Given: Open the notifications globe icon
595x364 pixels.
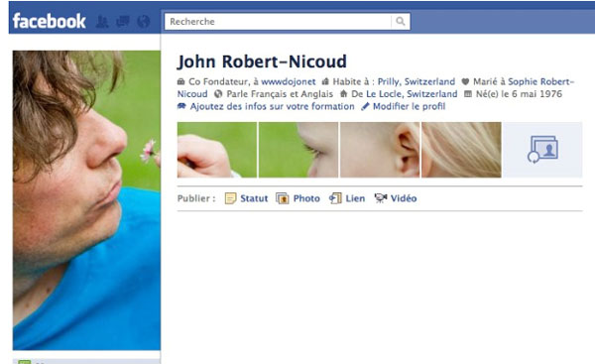Looking at the screenshot, I should (x=144, y=21).
